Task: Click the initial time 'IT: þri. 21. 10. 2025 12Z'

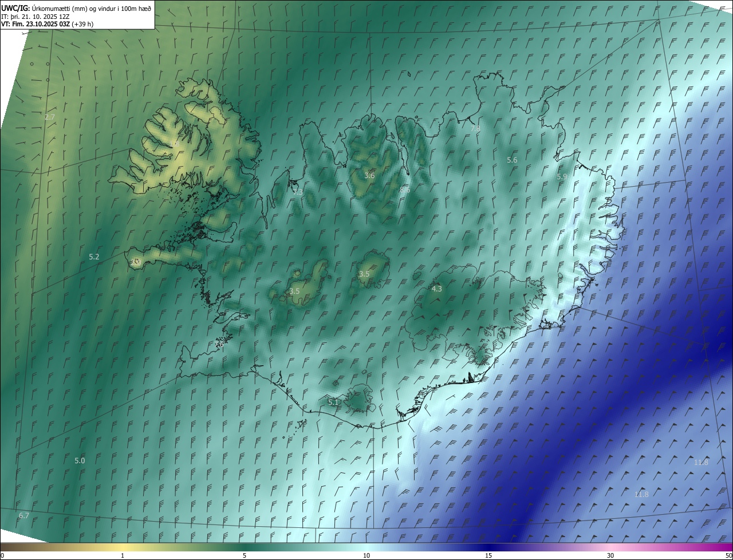Action: [36, 16]
